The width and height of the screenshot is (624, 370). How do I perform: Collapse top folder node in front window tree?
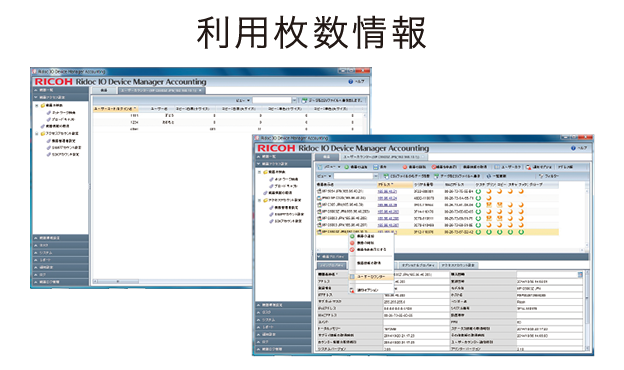coord(259,172)
